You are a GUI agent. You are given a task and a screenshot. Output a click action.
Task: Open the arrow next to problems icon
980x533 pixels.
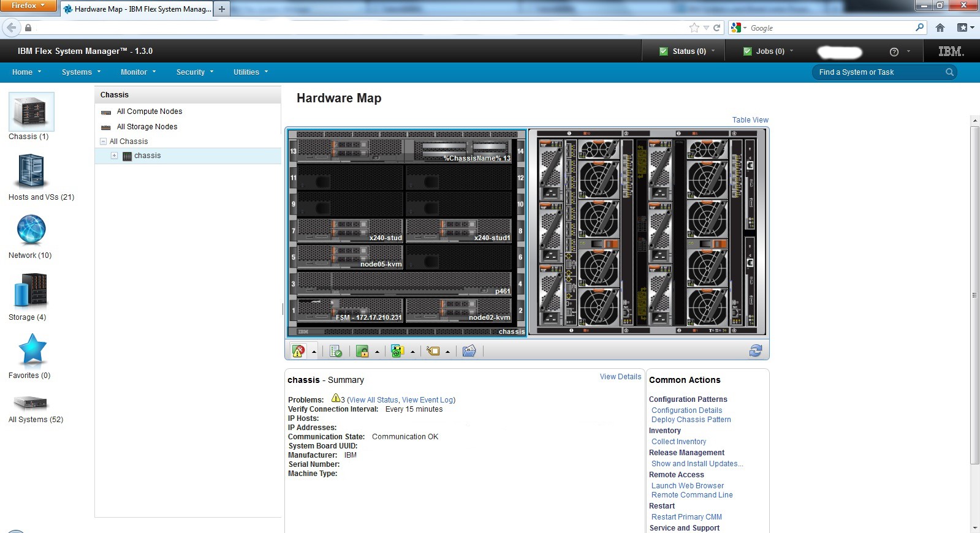tap(314, 352)
